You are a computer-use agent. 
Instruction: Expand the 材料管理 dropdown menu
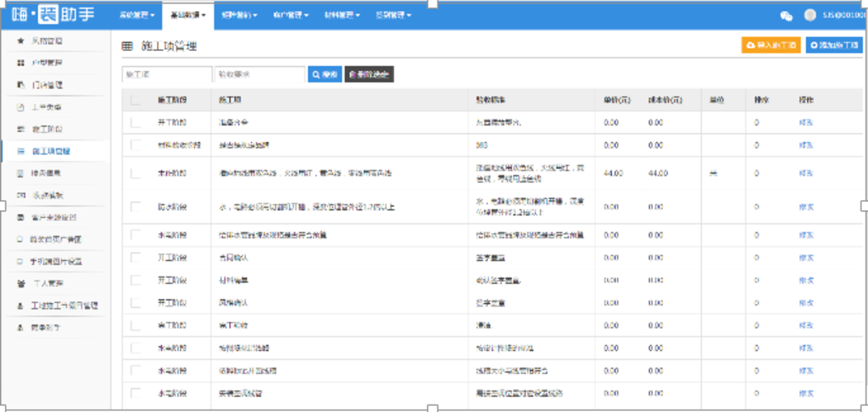[x=342, y=15]
